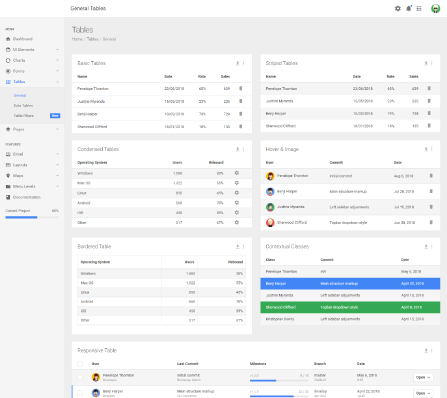The width and height of the screenshot is (447, 398).
Task: Open the settings gear in the top bar
Action: click(398, 8)
